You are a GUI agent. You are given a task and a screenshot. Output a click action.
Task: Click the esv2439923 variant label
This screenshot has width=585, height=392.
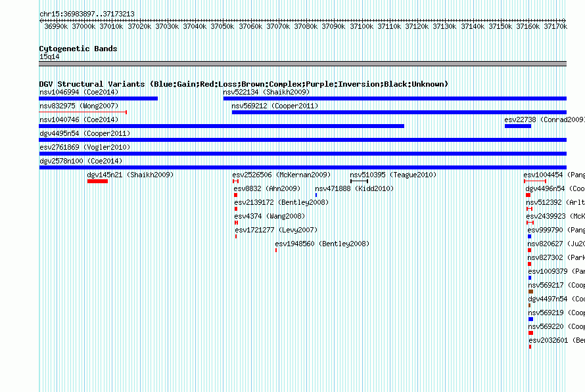pyautogui.click(x=555, y=216)
